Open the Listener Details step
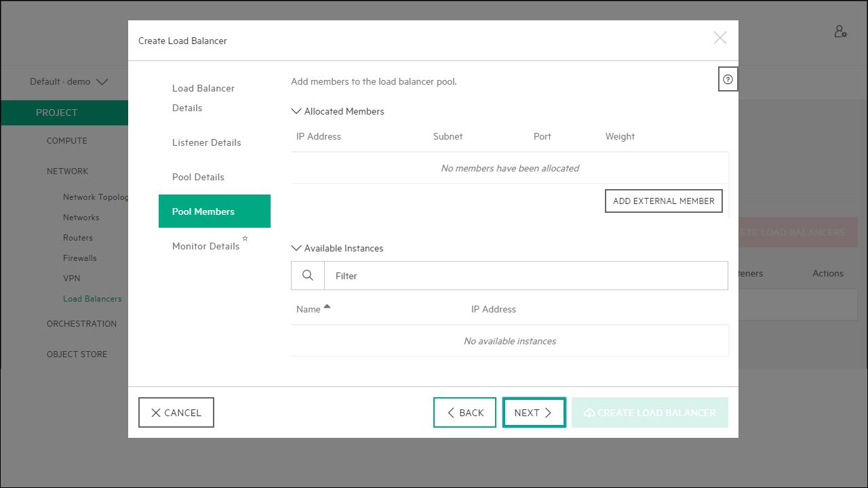The height and width of the screenshot is (488, 868). tap(207, 142)
